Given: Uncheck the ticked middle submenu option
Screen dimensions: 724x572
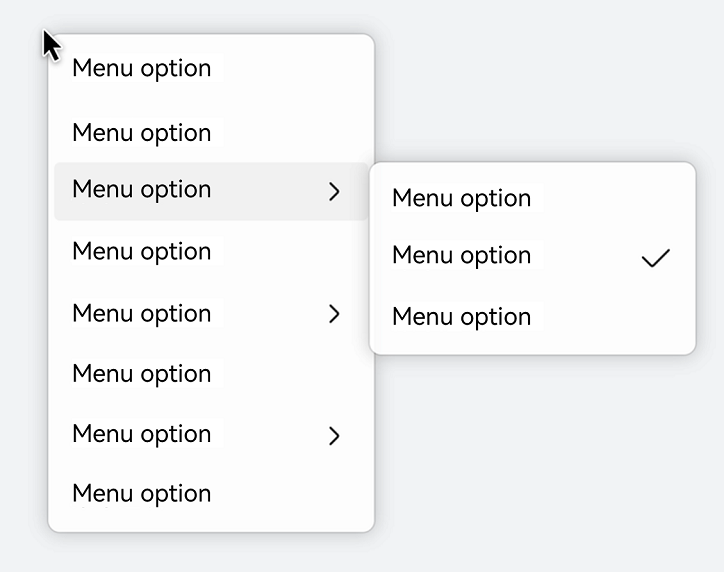Looking at the screenshot, I should pos(532,257).
